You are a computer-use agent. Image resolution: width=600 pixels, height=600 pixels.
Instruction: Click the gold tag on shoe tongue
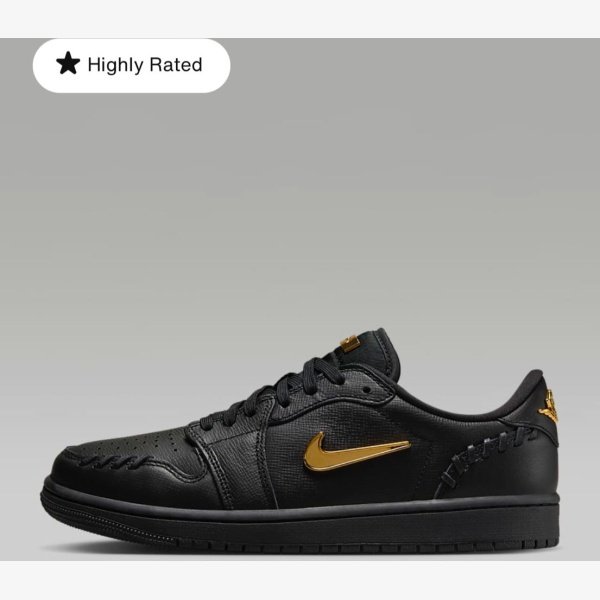click(350, 343)
